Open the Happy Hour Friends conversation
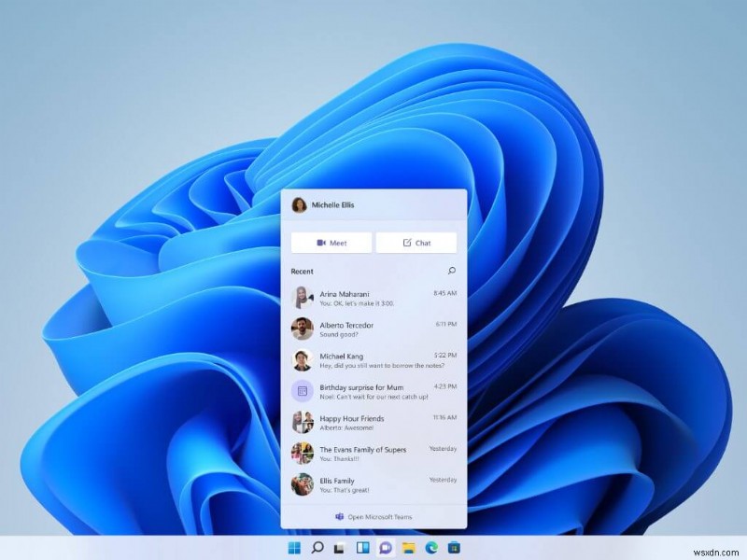 [x=373, y=422]
